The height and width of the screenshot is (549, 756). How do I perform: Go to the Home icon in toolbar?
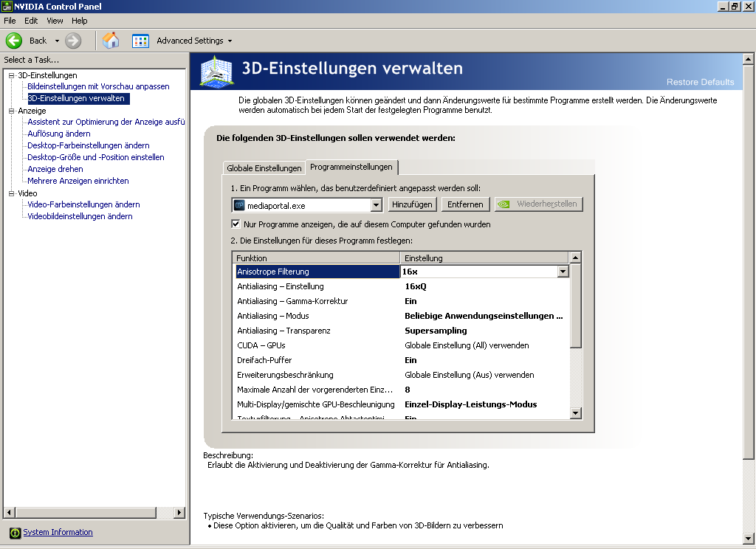click(x=111, y=41)
